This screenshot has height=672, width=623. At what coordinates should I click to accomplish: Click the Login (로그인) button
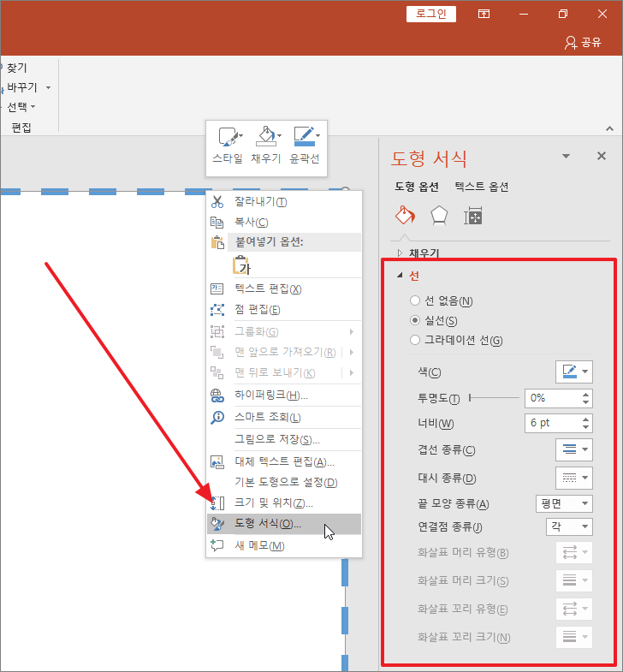431,14
